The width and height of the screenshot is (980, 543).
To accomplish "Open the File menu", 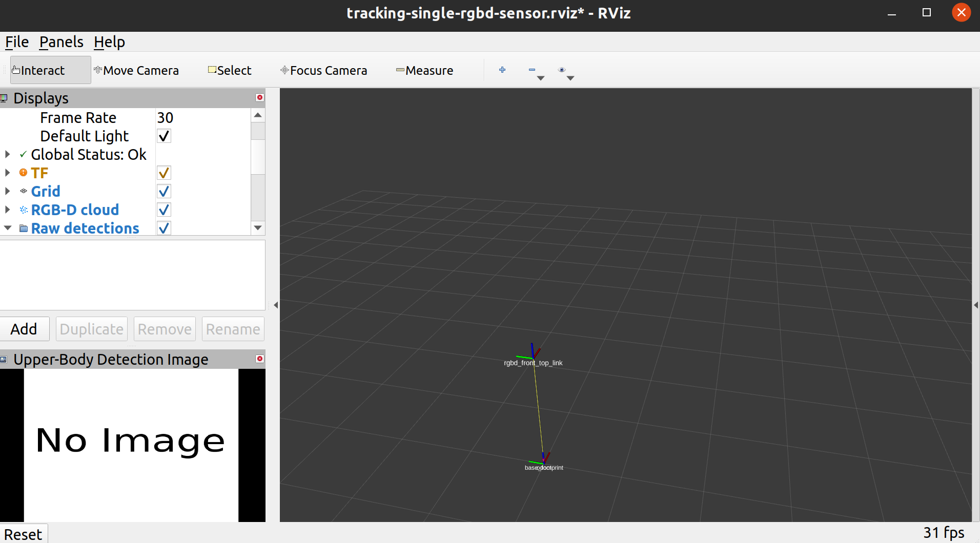I will (16, 42).
